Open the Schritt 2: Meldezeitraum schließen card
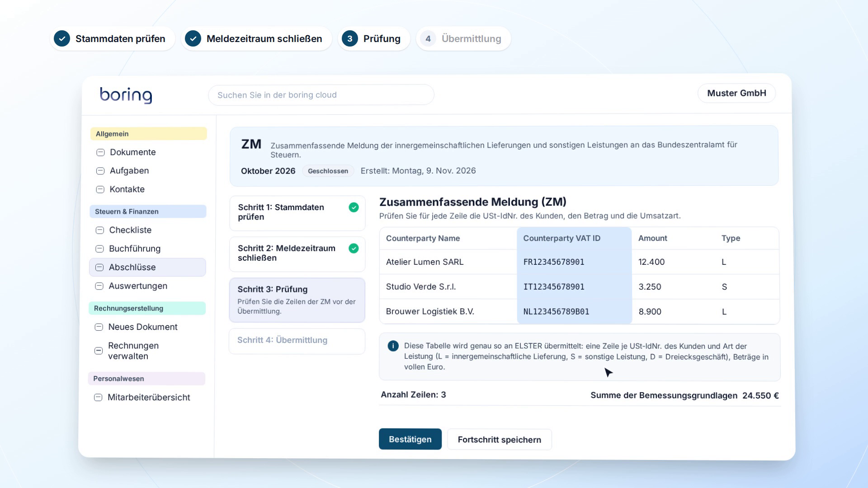The image size is (868, 488). (x=297, y=254)
